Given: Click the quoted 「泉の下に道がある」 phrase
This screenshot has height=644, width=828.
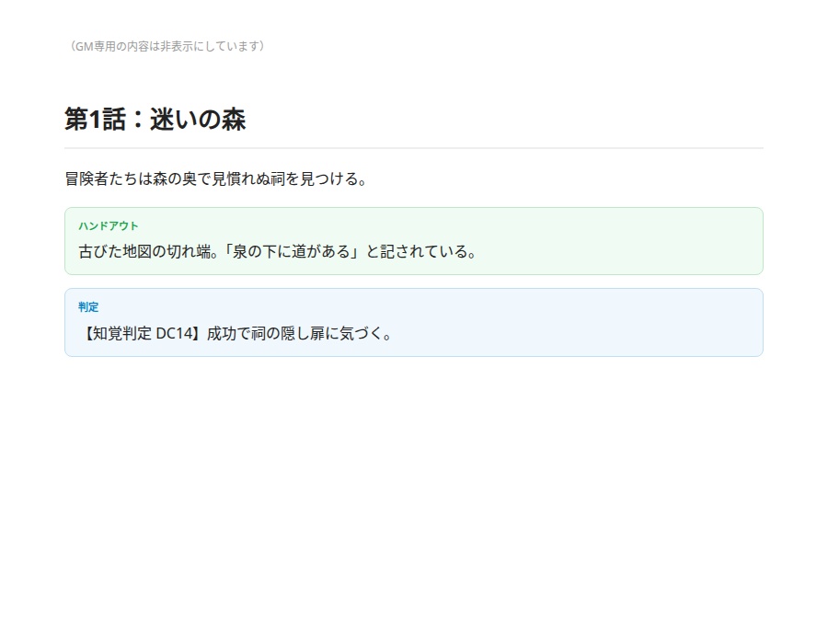Looking at the screenshot, I should 292,252.
